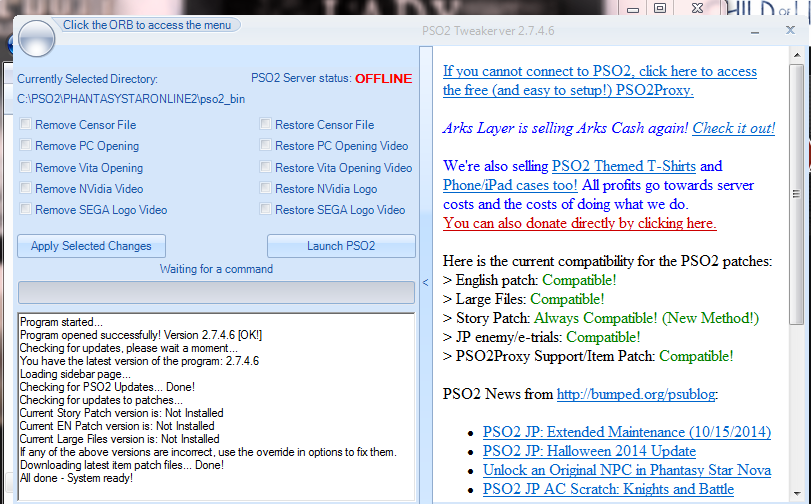Click Apply Selected Changes button
The image size is (811, 504).
[92, 246]
